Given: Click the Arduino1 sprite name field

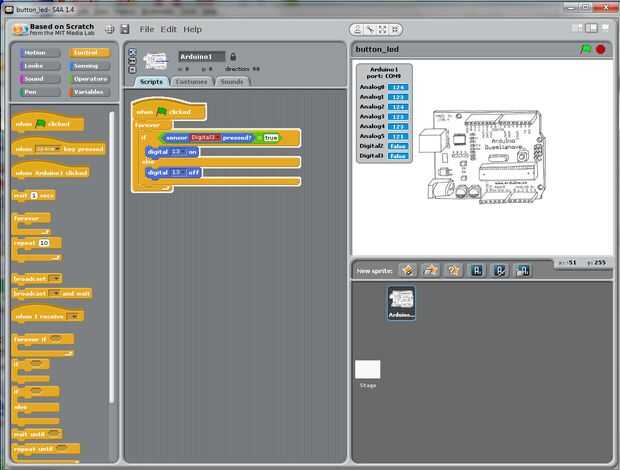Looking at the screenshot, I should pyautogui.click(x=202, y=57).
